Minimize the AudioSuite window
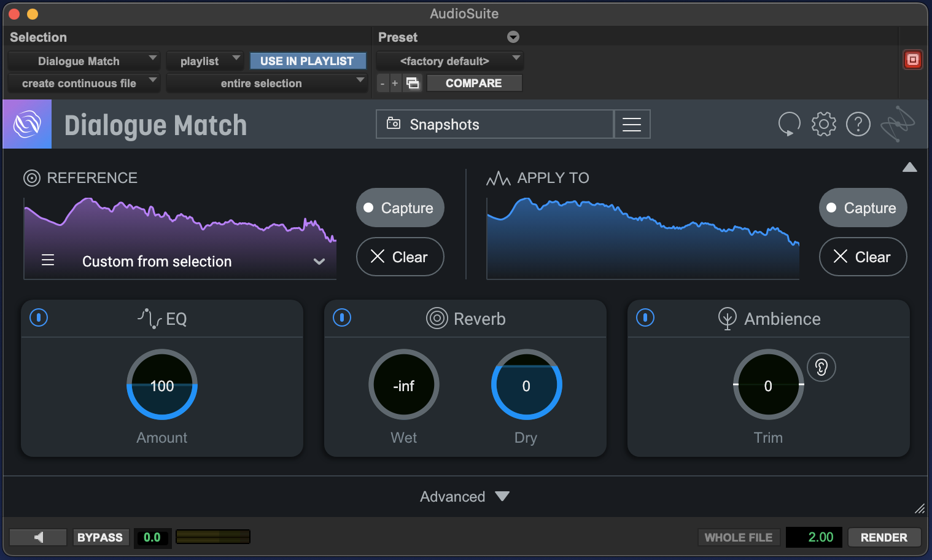932x560 pixels. coord(33,14)
